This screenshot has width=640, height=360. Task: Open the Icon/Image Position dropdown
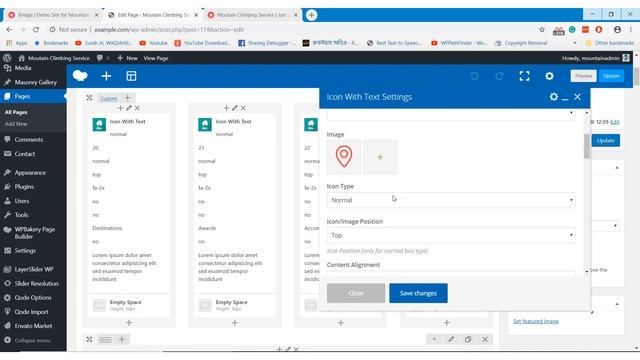(451, 235)
